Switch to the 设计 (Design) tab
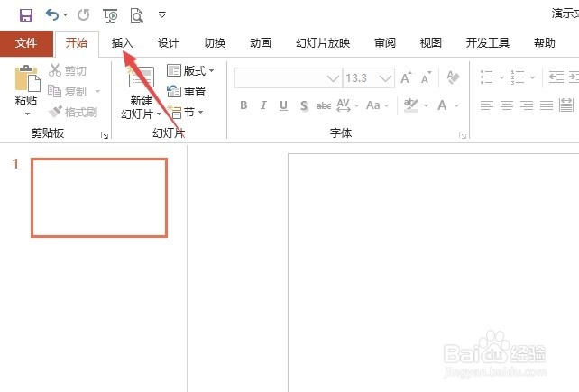This screenshot has height=392, width=579. point(169,43)
